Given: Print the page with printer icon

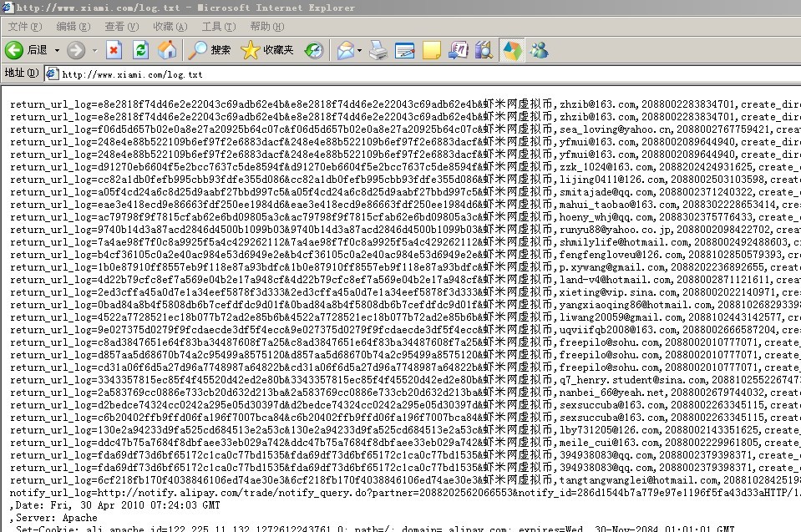Looking at the screenshot, I should point(378,50).
